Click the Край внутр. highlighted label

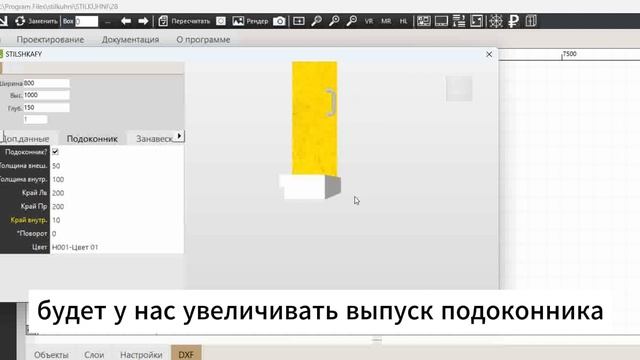pos(29,220)
